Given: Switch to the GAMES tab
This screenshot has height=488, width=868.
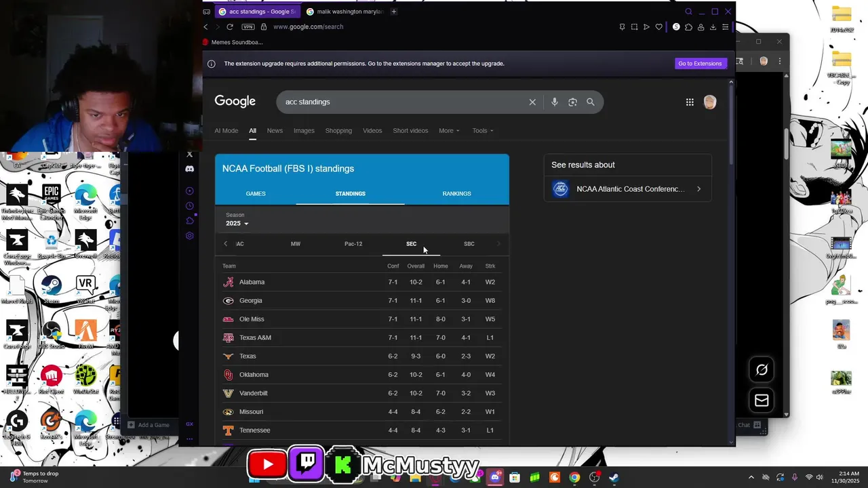Looking at the screenshot, I should click(x=256, y=194).
